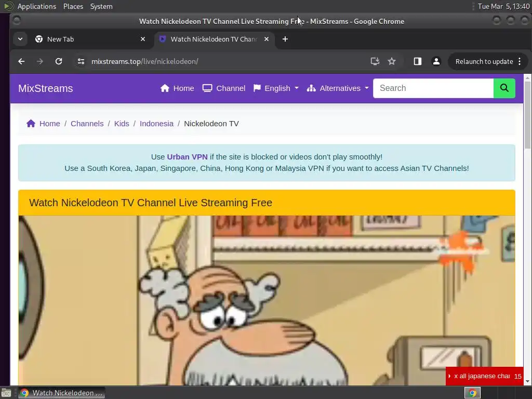Click the green search button
This screenshot has height=399, width=532.
tap(504, 88)
